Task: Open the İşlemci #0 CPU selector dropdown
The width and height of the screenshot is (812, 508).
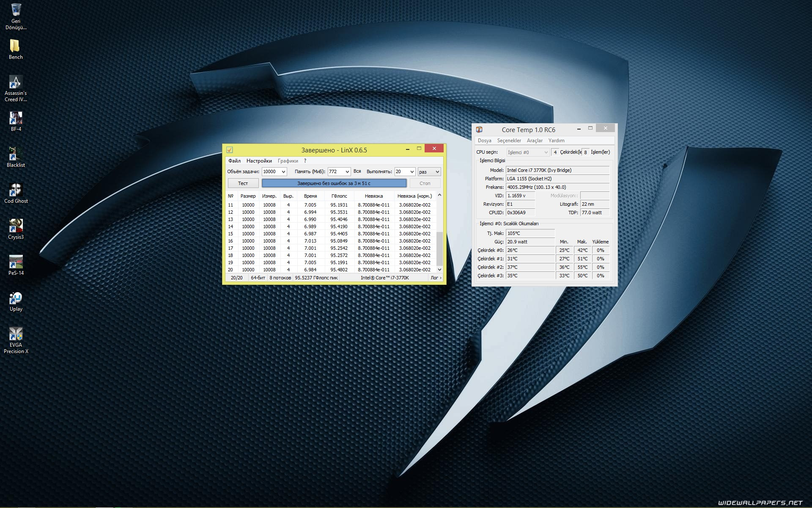Action: tap(528, 152)
